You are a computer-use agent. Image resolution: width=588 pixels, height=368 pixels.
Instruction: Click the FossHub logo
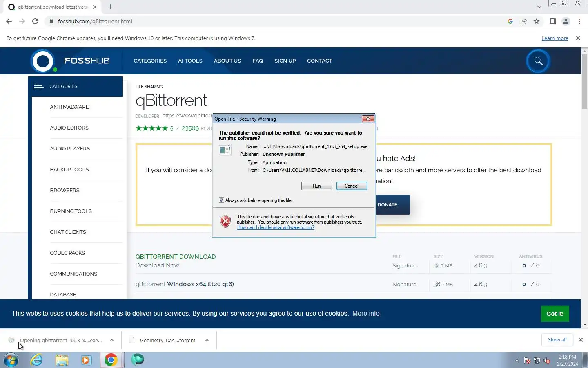coord(70,61)
